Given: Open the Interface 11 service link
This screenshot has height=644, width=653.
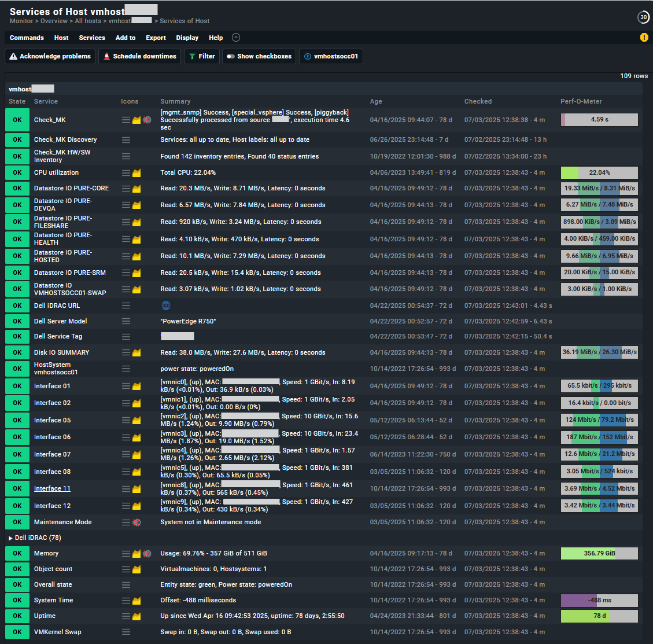Looking at the screenshot, I should coord(52,488).
